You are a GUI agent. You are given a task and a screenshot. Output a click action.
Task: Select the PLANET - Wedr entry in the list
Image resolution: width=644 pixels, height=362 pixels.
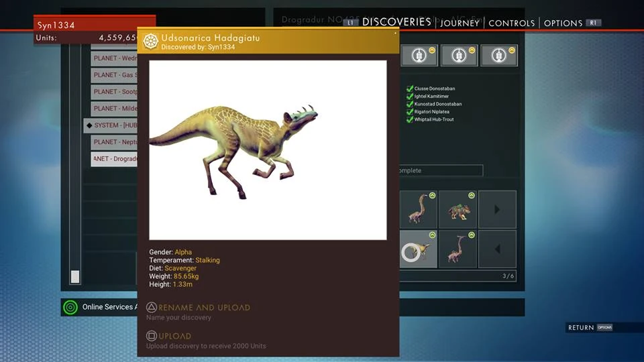pos(114,58)
